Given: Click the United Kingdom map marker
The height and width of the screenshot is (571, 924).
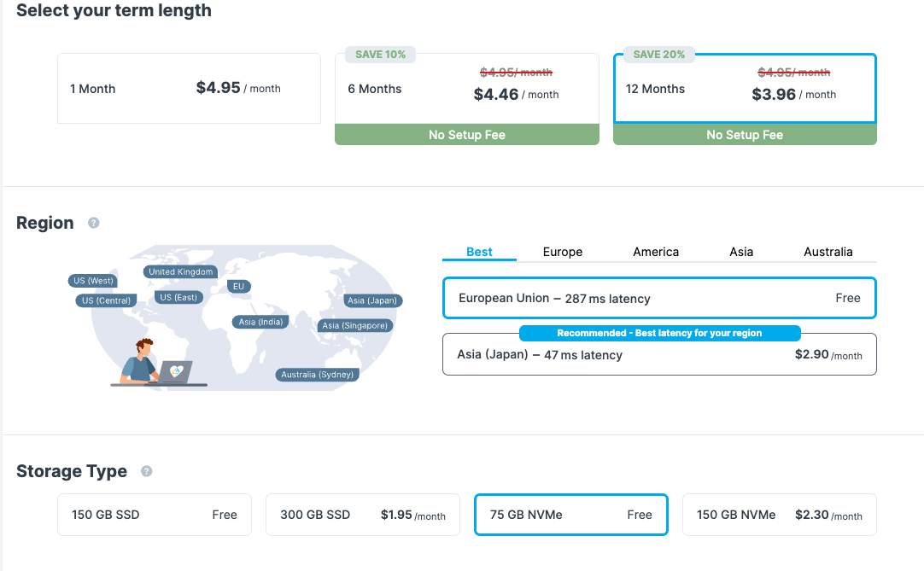Looking at the screenshot, I should pos(180,271).
